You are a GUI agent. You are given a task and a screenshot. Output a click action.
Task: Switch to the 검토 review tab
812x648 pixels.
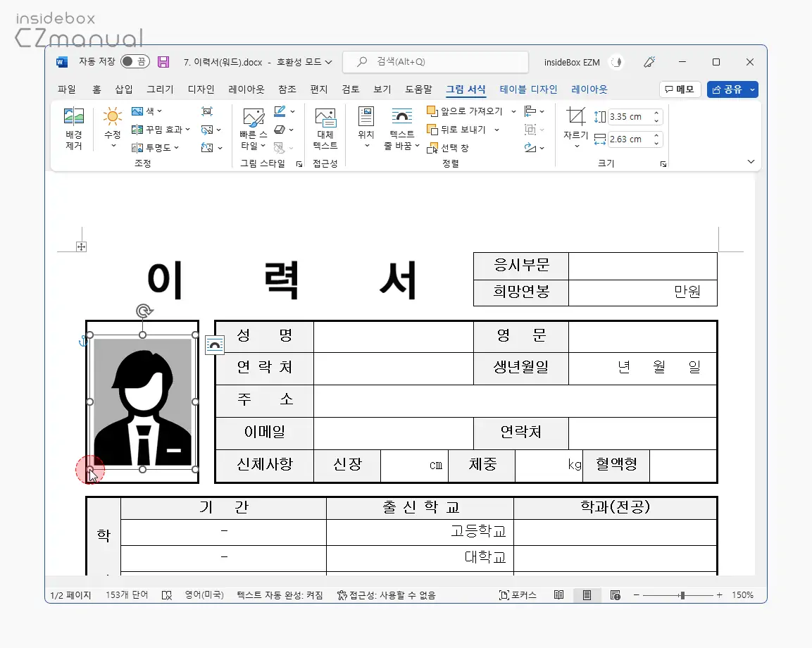(351, 89)
